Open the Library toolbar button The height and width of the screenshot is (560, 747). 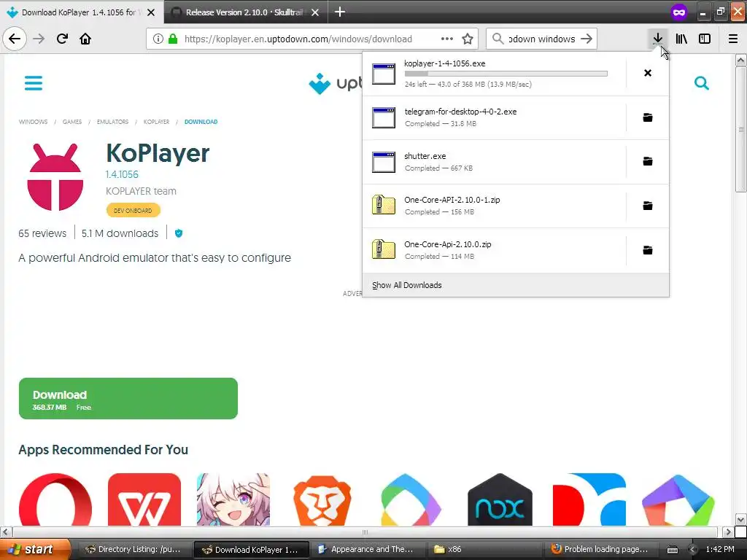(681, 39)
